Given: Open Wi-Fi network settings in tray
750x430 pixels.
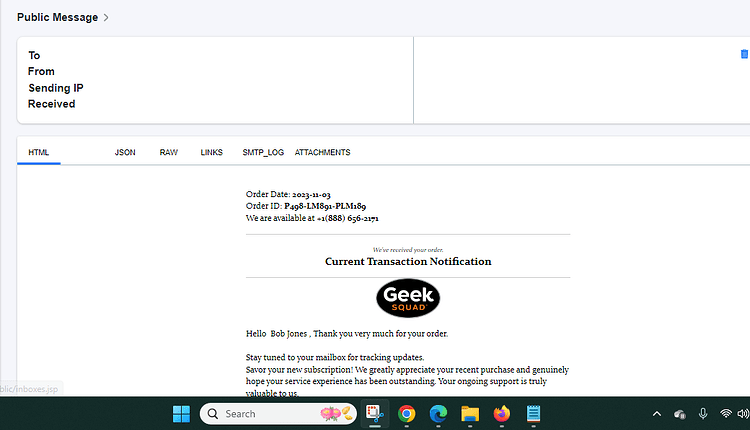Looking at the screenshot, I should tap(726, 414).
